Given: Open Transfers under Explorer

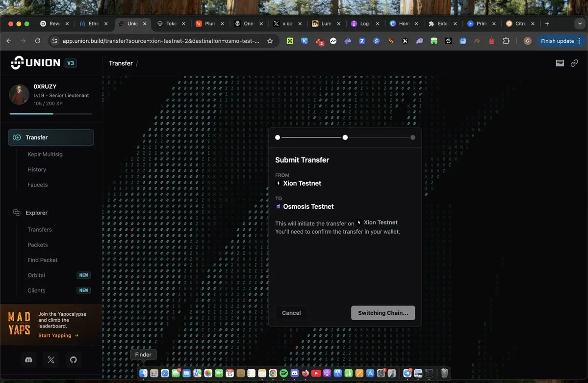Looking at the screenshot, I should click(39, 229).
